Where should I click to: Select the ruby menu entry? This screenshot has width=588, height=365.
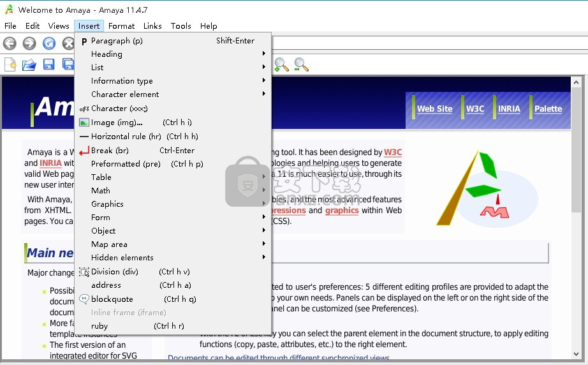[x=173, y=326]
